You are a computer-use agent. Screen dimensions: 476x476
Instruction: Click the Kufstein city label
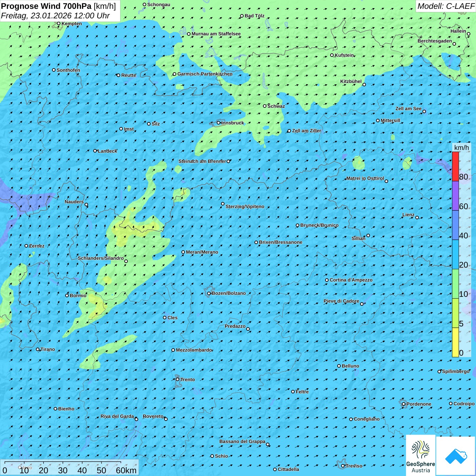click(344, 55)
